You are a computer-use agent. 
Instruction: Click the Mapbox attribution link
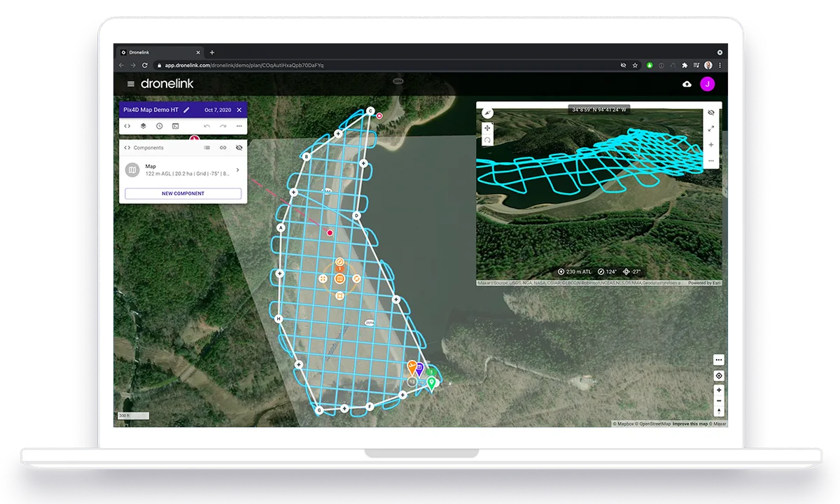click(x=624, y=423)
